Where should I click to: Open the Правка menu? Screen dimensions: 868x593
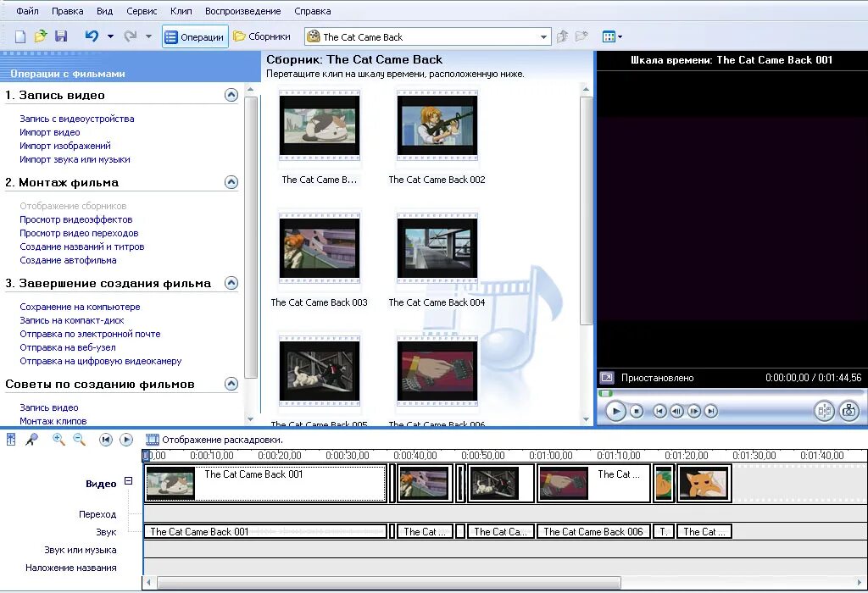tap(68, 11)
